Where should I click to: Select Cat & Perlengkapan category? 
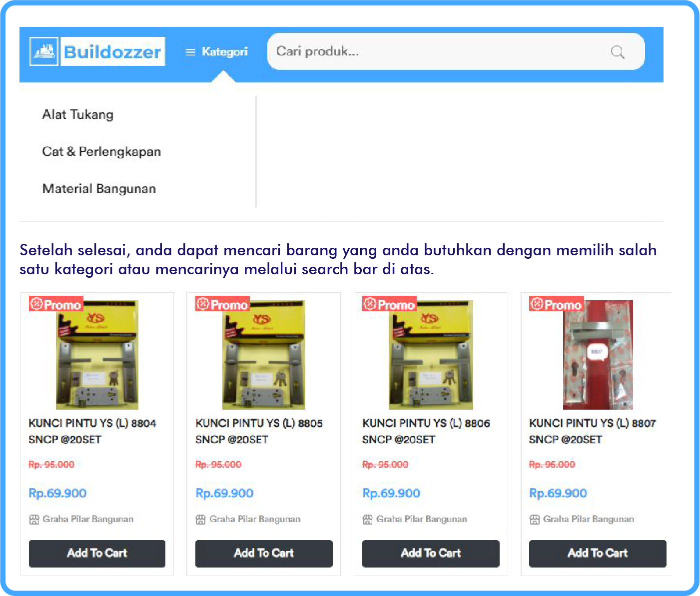coord(101,151)
